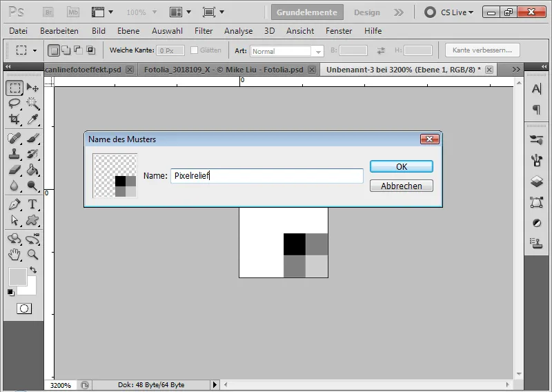Select the Brush tool

click(32, 138)
